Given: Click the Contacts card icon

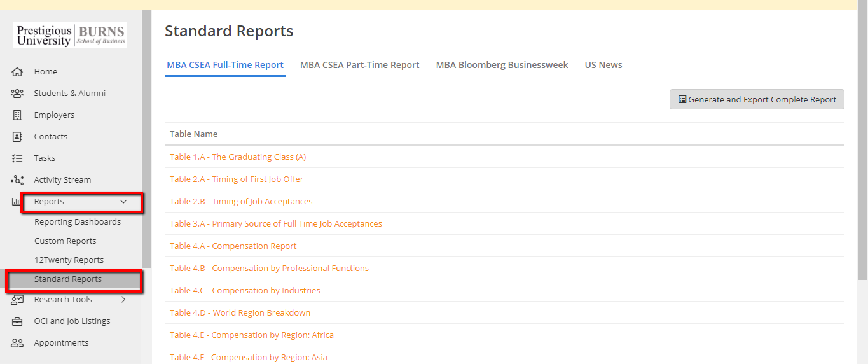Looking at the screenshot, I should (x=17, y=137).
